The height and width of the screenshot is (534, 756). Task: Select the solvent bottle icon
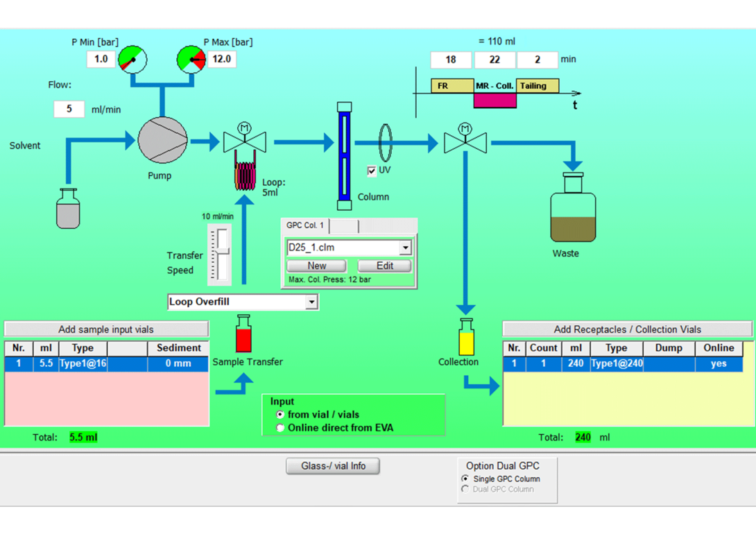(68, 208)
